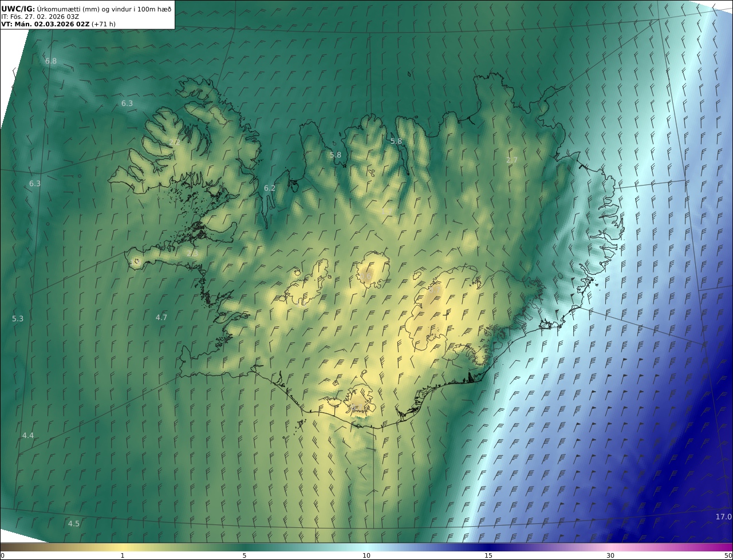Screen dimensions: 733x560
Task: Click the 50 tick on the color scale
Action: tap(728, 555)
